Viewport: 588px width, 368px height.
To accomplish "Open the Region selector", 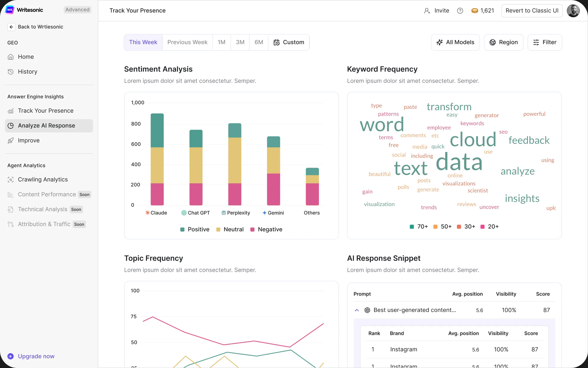I will [x=503, y=42].
